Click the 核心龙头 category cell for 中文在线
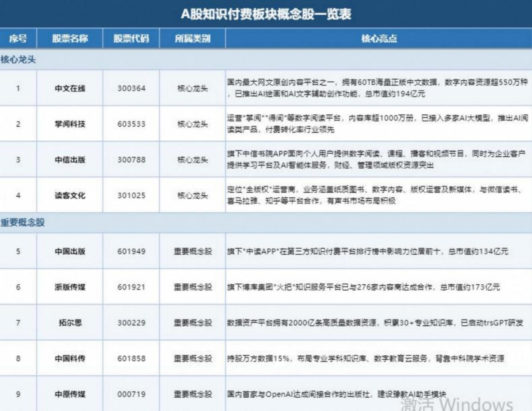Viewport: 532px width, 411px height. [193, 88]
